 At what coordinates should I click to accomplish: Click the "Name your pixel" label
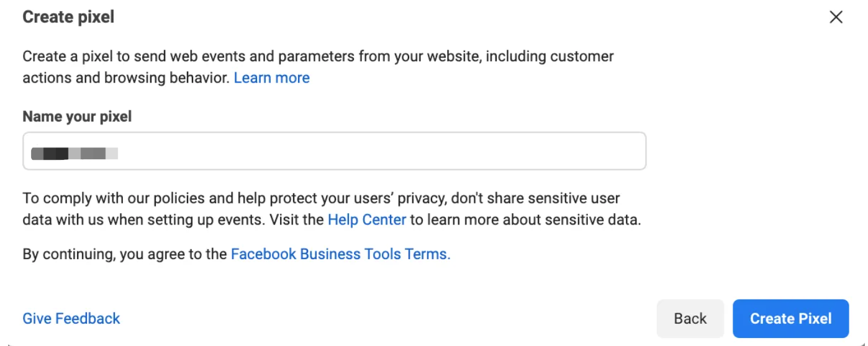point(77,117)
